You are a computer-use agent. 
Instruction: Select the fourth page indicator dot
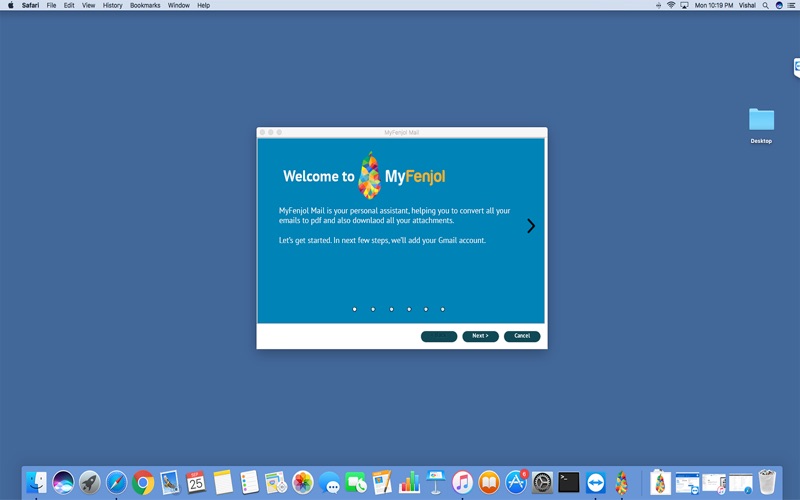tap(409, 309)
